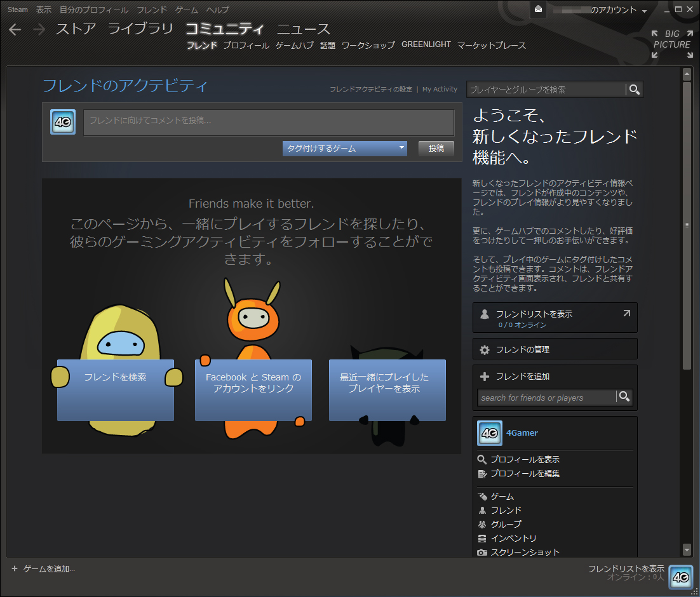
Task: Click scrollbar up arrow
Action: 687,74
